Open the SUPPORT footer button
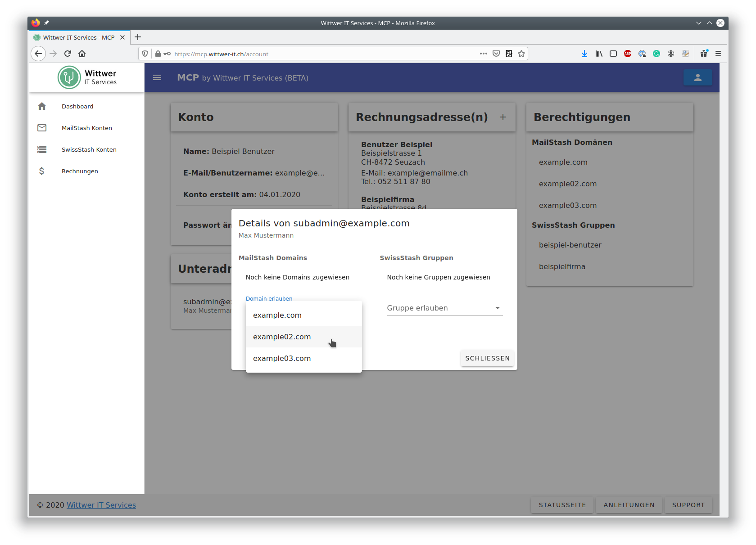Image resolution: width=756 pixels, height=545 pixels. point(688,505)
